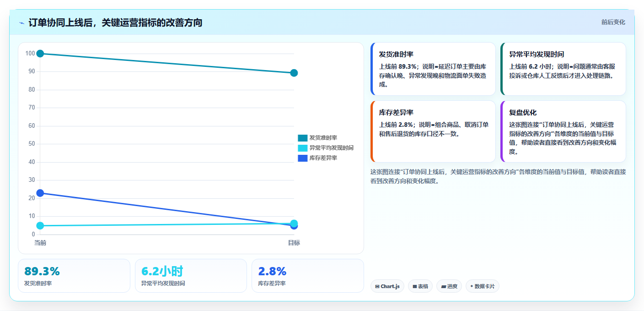Click the 进度 tag
The image size is (644, 311).
point(449,286)
